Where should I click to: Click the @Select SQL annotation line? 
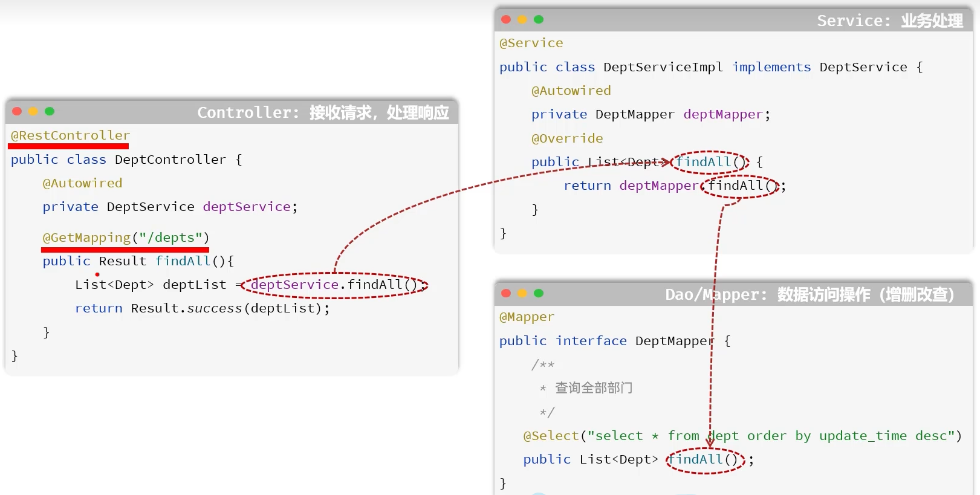coord(742,436)
